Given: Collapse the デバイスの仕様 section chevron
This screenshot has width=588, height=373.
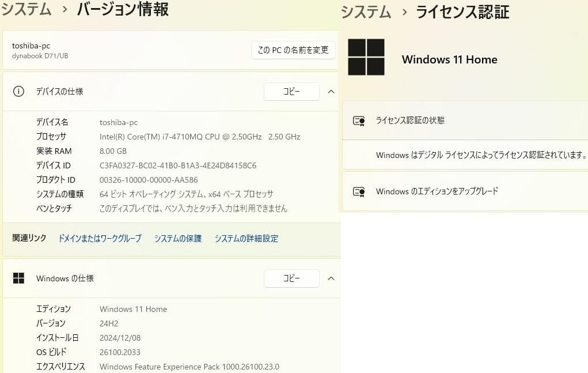Looking at the screenshot, I should pos(331,91).
